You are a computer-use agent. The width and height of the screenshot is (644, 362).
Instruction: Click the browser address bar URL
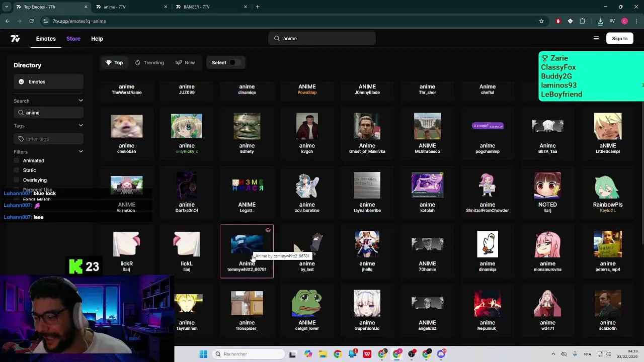79,21
